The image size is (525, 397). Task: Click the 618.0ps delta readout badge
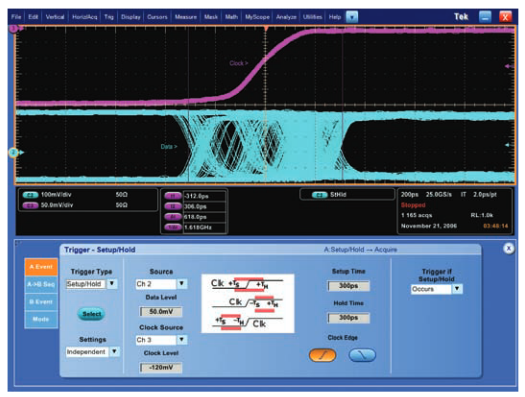(x=172, y=217)
